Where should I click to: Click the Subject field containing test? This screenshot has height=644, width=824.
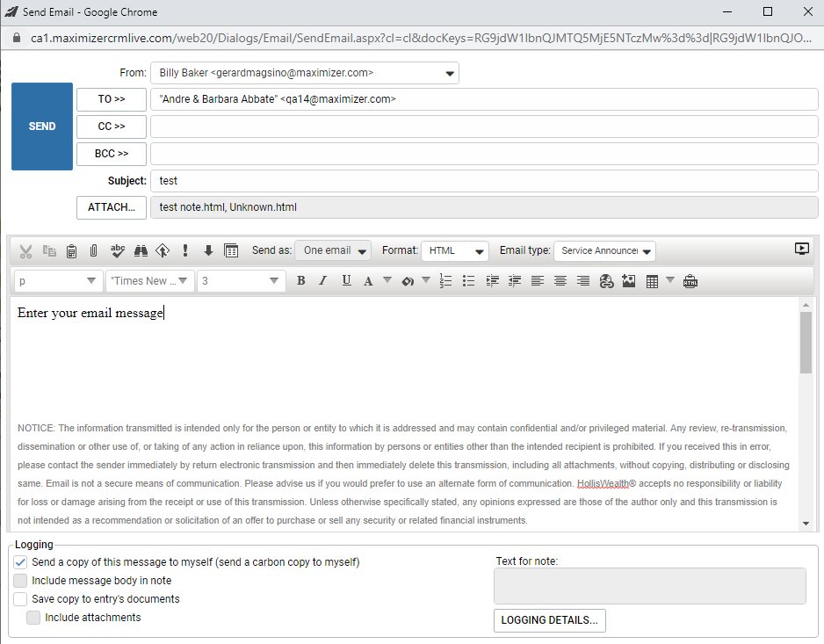point(484,181)
